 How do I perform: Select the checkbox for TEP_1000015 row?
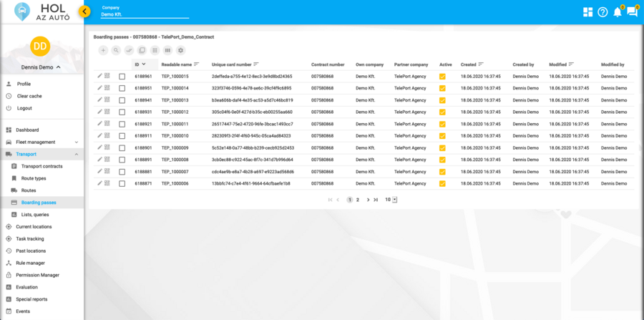(122, 77)
